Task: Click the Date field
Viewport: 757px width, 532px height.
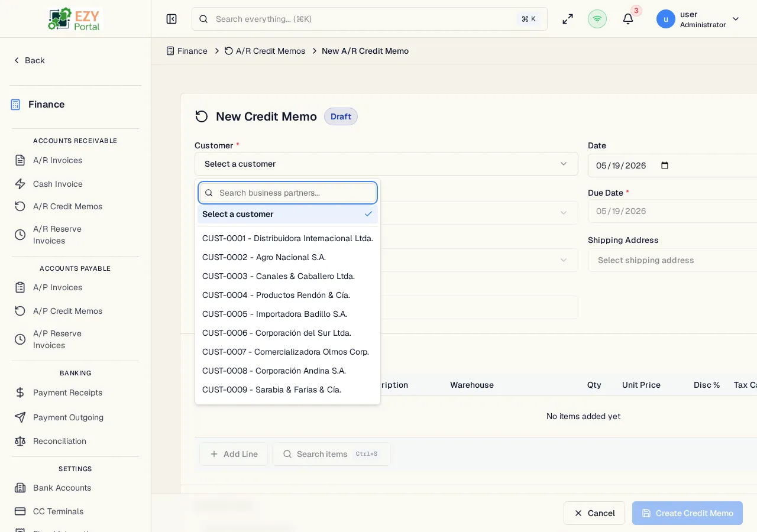Action: [672, 166]
